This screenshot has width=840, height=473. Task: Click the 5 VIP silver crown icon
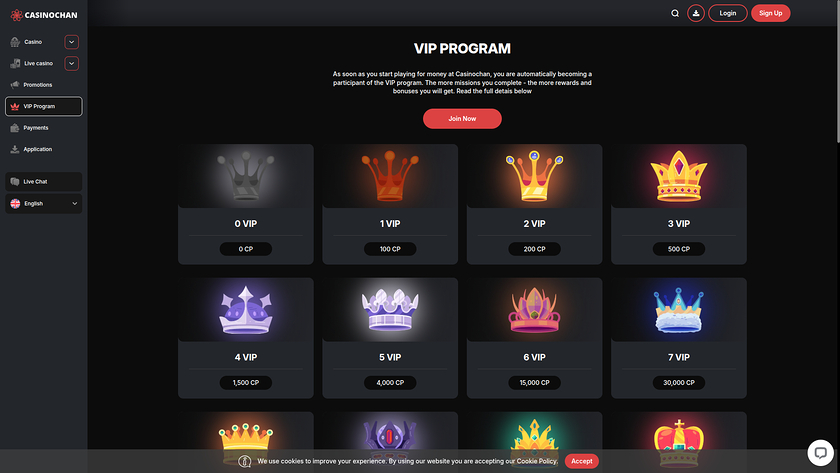coord(390,310)
